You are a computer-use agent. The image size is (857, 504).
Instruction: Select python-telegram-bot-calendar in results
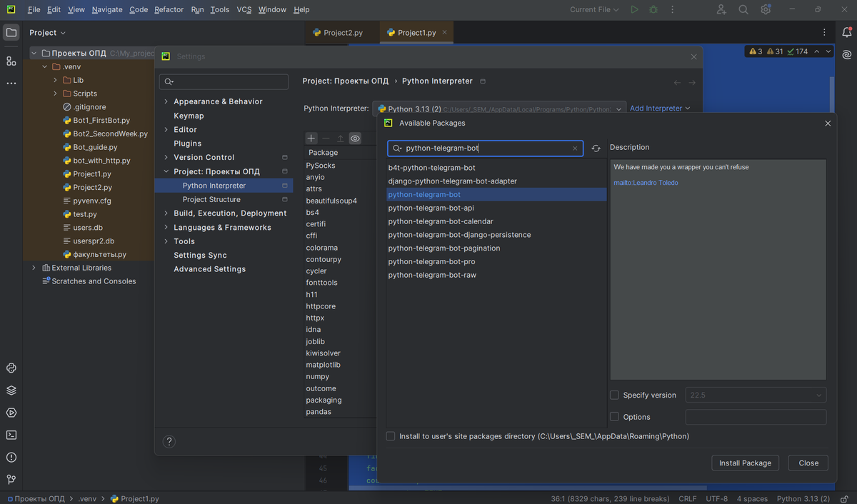[x=496, y=221]
